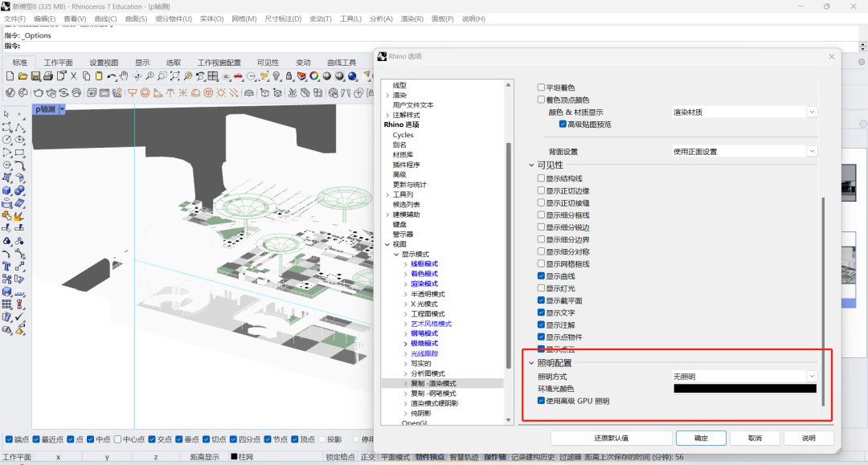Click the 取消 button

pos(755,438)
